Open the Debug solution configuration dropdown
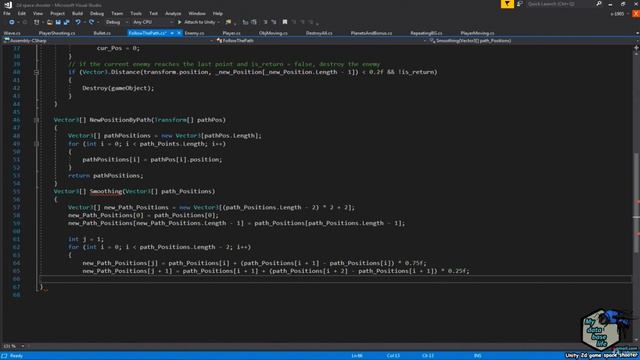640x360 pixels. (116, 22)
